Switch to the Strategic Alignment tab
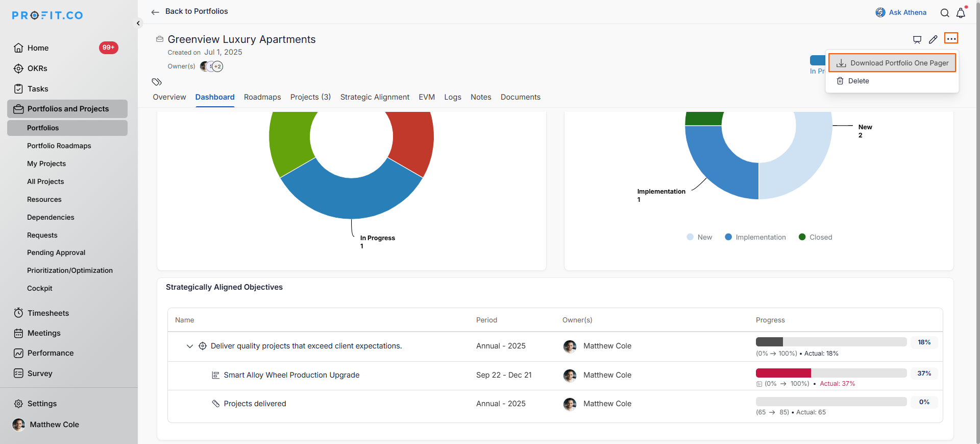 (375, 97)
